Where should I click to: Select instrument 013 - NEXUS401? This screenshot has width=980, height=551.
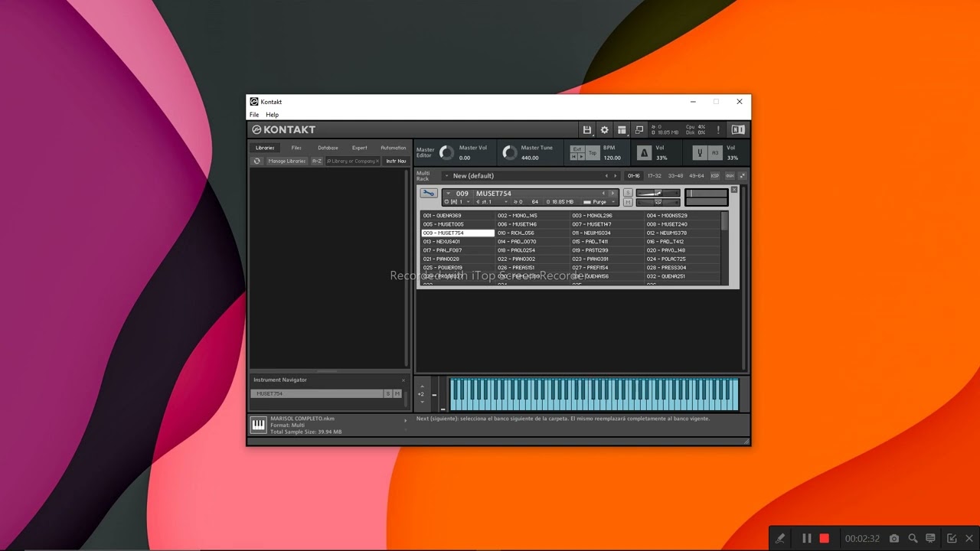coord(458,242)
